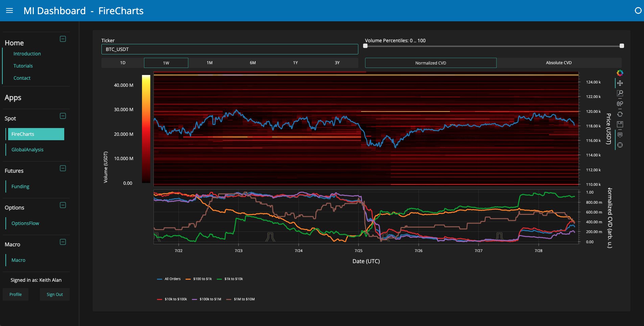Click the Sign Out button

[x=54, y=294]
